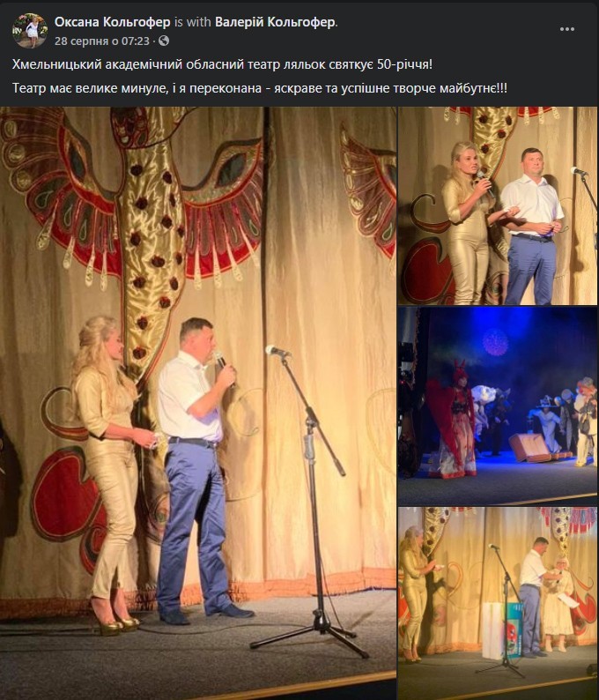This screenshot has width=599, height=700.
Task: Click the 'is with' text in header
Action: [x=193, y=22]
